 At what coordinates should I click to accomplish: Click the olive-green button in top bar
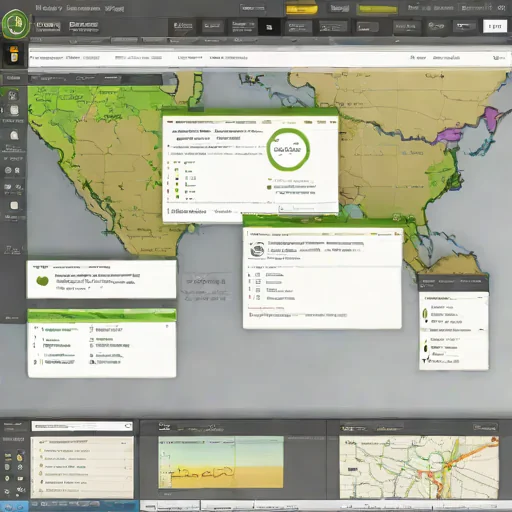click(x=377, y=9)
